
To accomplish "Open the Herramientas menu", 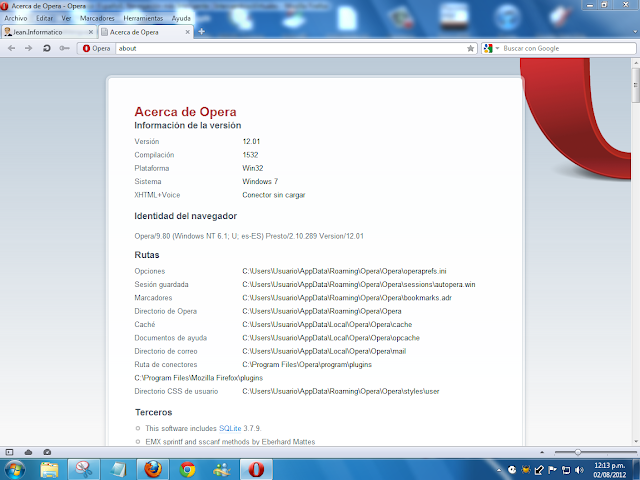I will click(x=143, y=18).
